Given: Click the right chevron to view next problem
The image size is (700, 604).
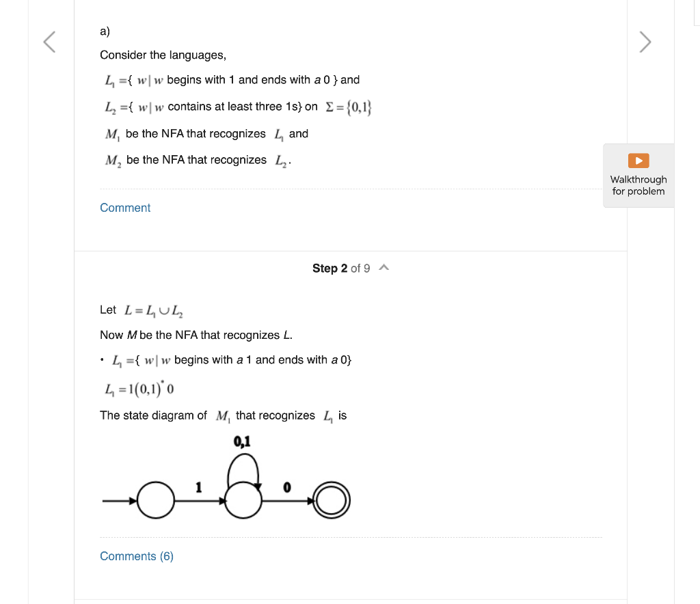Looking at the screenshot, I should pyautogui.click(x=645, y=42).
